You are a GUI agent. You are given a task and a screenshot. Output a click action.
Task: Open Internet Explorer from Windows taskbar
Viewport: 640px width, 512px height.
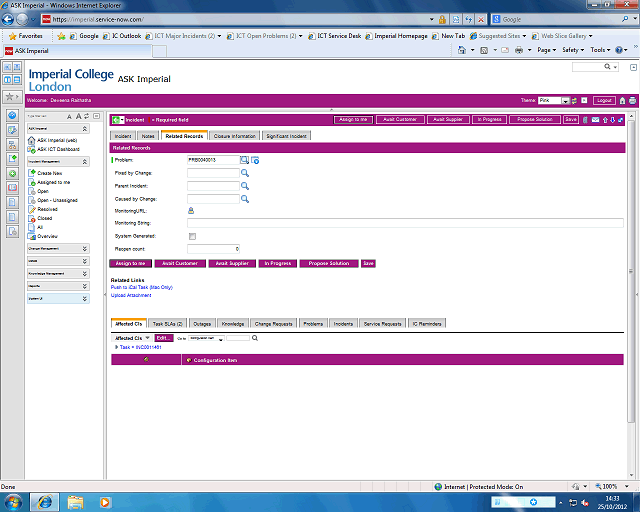pos(44,500)
